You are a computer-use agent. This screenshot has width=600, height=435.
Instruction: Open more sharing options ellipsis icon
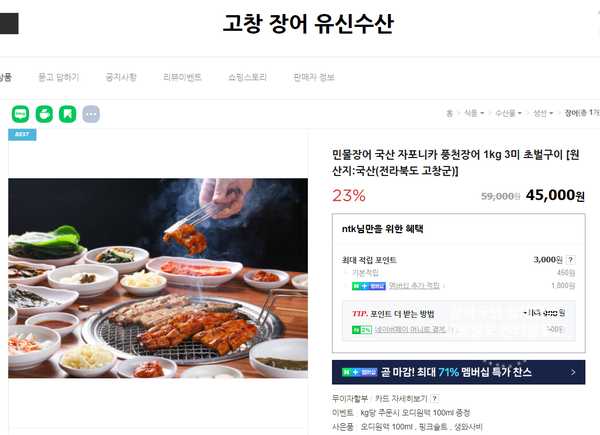point(91,114)
